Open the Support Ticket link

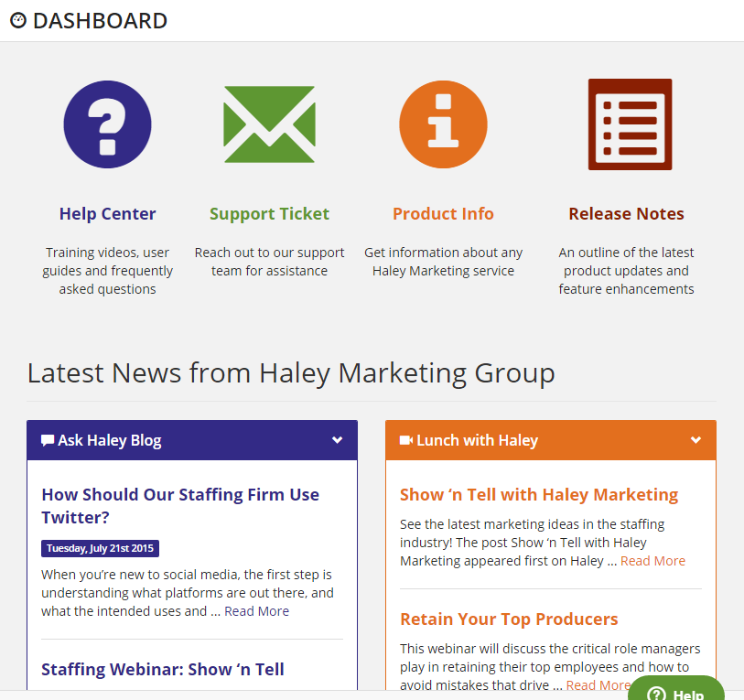pyautogui.click(x=269, y=213)
